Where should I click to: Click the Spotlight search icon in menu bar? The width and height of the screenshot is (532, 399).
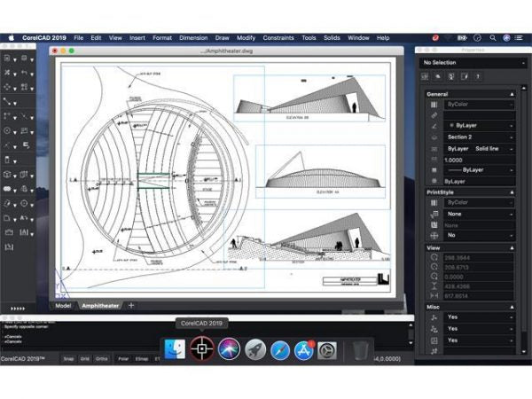493,38
